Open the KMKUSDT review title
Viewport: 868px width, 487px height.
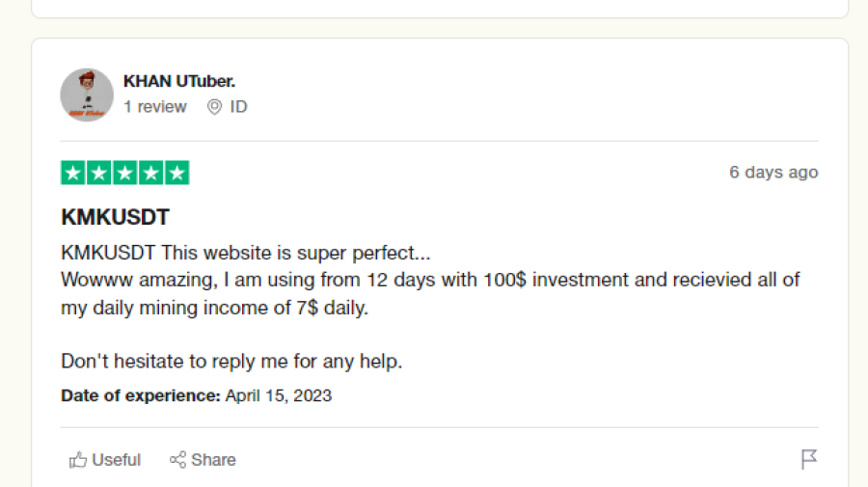coord(115,217)
